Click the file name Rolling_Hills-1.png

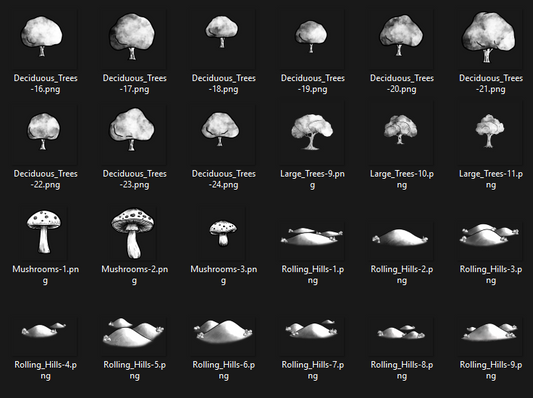tap(313, 275)
